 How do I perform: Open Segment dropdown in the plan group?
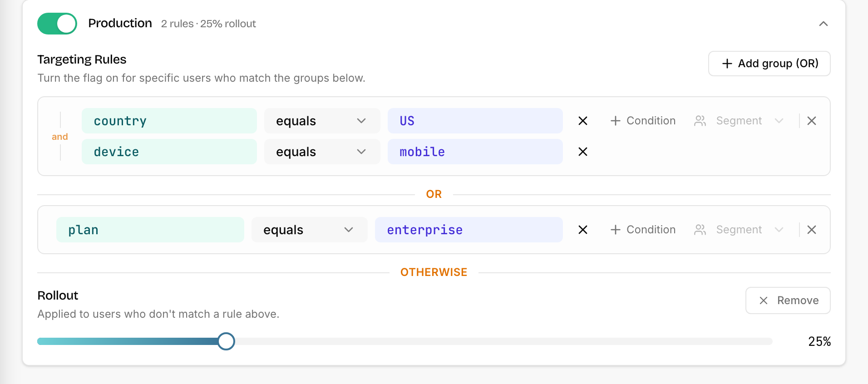(739, 230)
